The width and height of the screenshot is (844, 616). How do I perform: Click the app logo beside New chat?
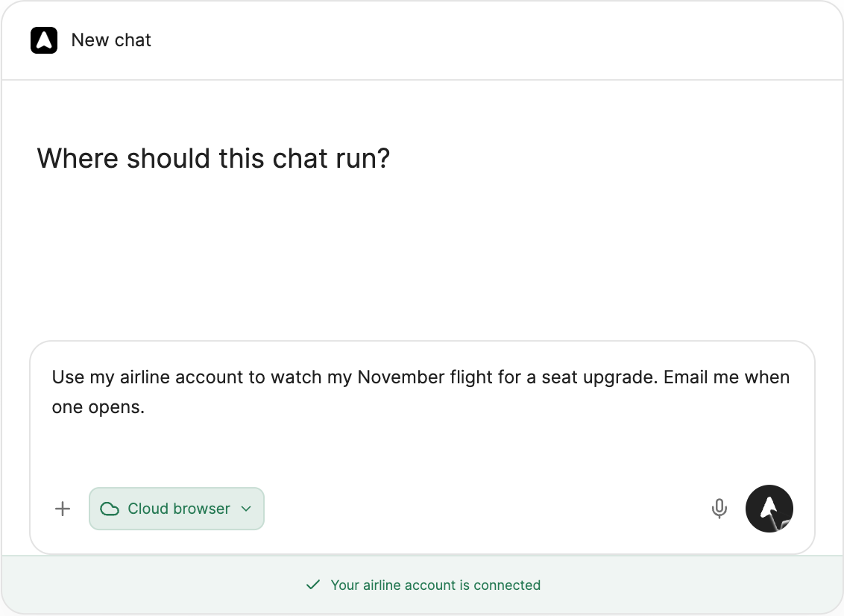[x=43, y=40]
